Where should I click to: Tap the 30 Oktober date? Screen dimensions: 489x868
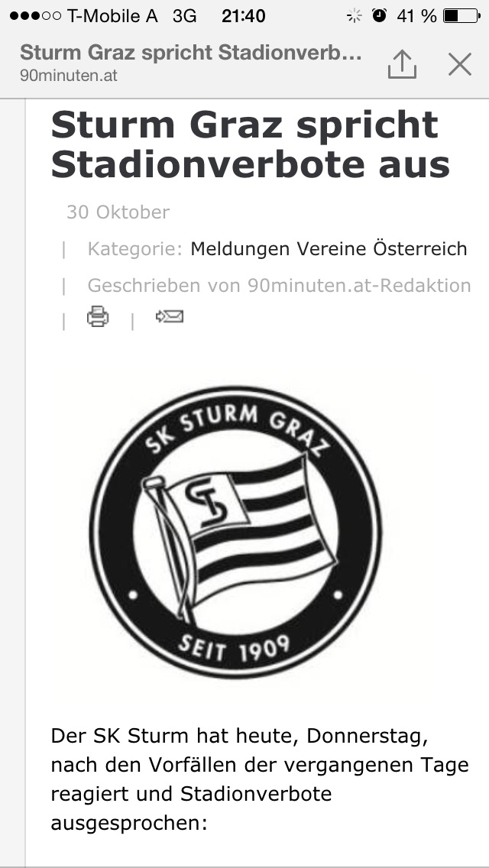pos(118,212)
